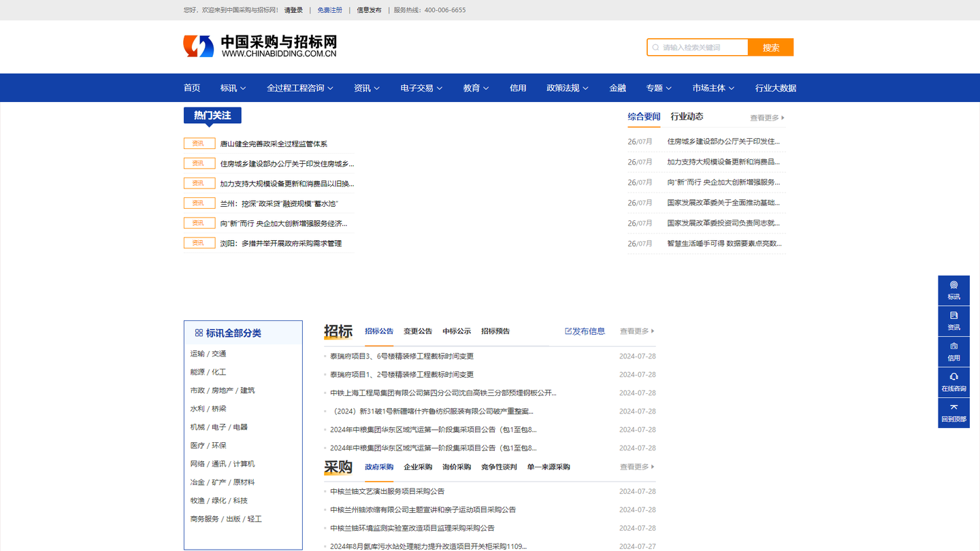Click the grid icon beside 标讯全部分类
This screenshot has height=551, width=980.
(x=199, y=333)
